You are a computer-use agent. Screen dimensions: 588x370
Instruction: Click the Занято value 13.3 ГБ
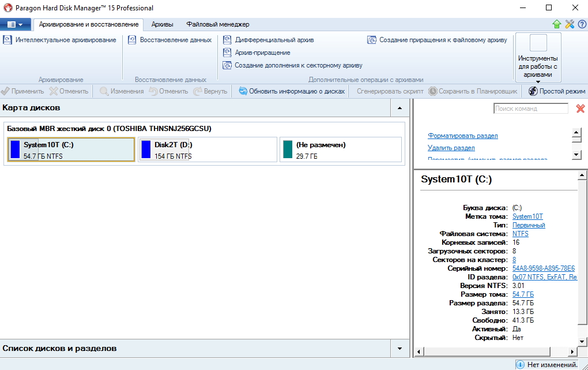tap(523, 311)
